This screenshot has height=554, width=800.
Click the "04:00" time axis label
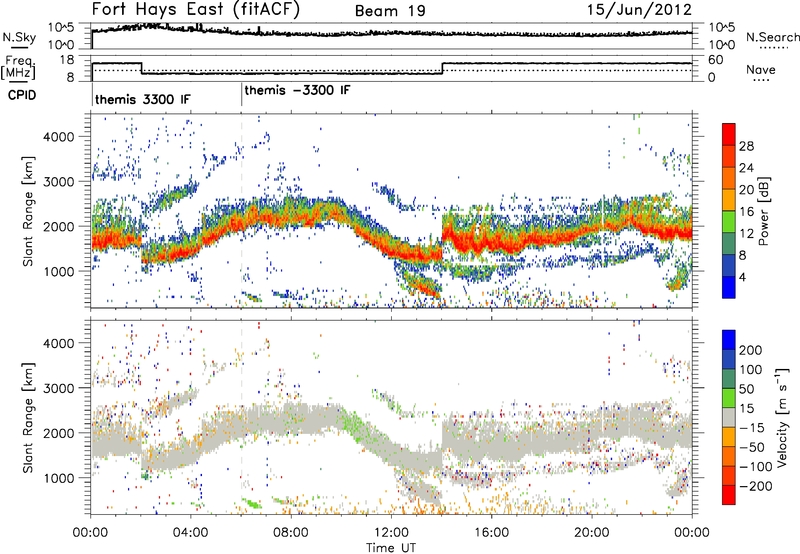click(191, 533)
